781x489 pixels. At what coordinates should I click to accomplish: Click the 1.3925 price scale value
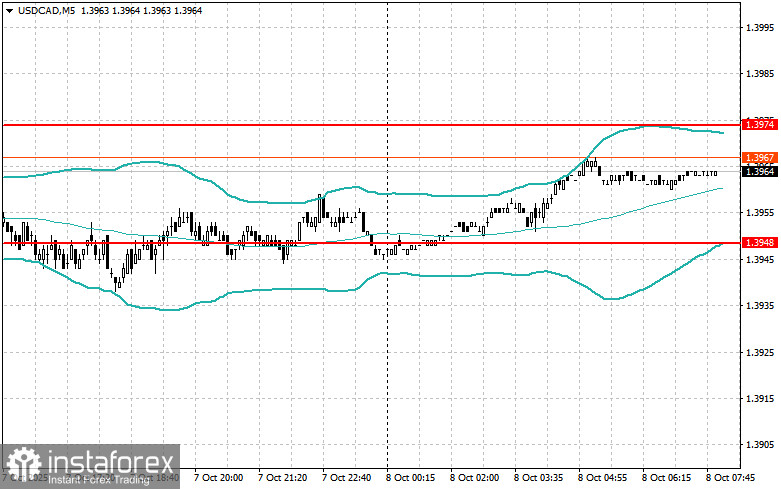pyautogui.click(x=760, y=352)
